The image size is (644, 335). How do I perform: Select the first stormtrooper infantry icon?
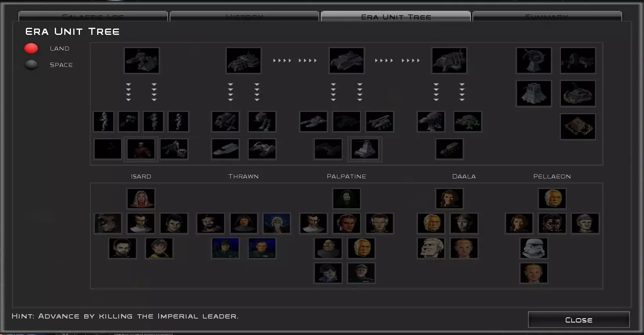(104, 121)
